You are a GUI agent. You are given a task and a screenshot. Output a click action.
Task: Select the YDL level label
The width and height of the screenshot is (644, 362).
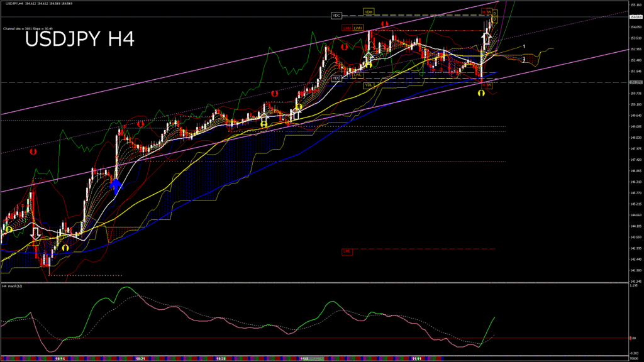(x=369, y=84)
